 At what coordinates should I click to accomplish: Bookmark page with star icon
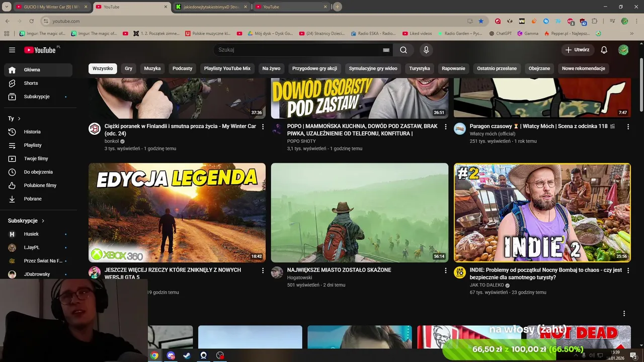[x=481, y=21]
